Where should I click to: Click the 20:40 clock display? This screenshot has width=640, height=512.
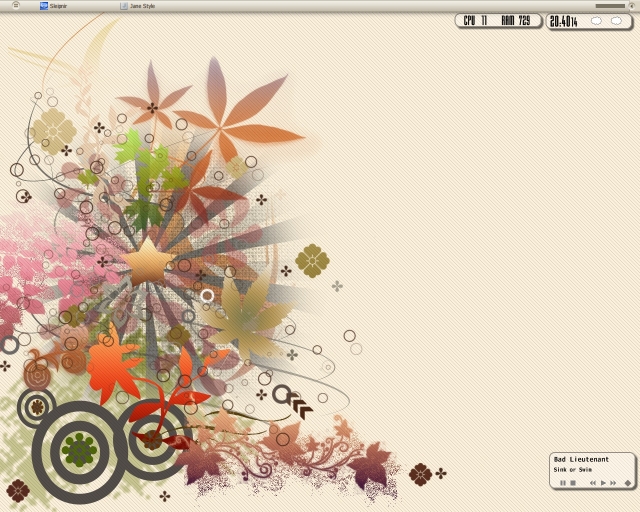(x=564, y=21)
